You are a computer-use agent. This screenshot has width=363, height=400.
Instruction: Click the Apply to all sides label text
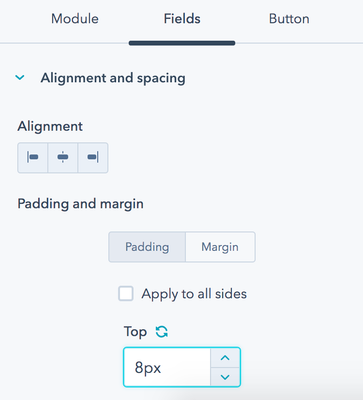point(194,294)
